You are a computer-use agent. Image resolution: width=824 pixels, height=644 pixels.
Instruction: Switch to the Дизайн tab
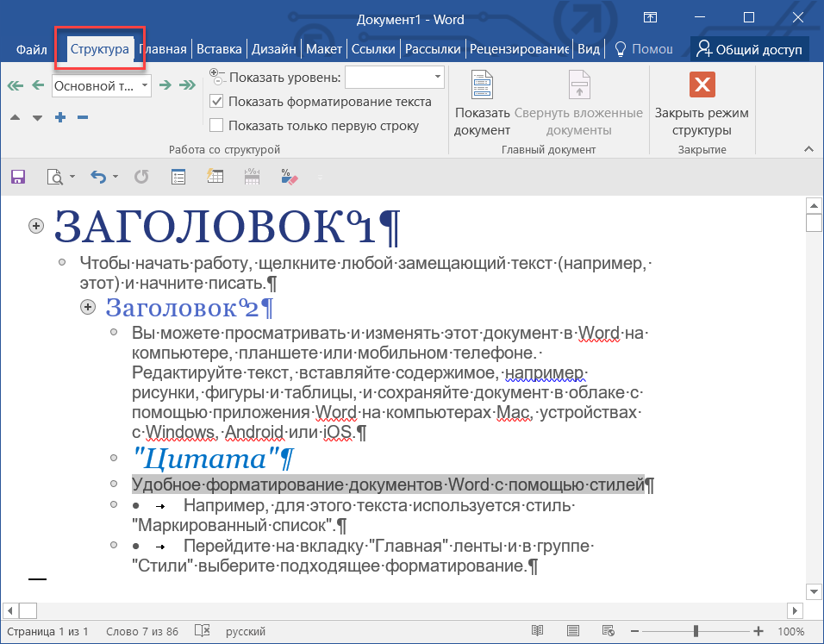click(x=274, y=49)
